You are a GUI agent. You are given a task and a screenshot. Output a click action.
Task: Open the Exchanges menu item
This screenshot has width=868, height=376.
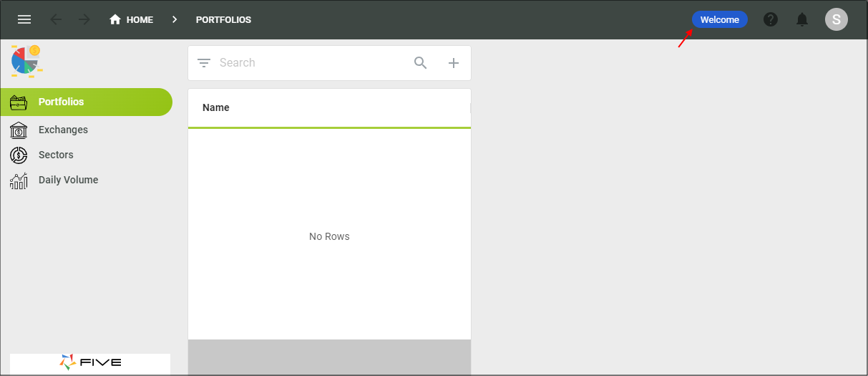pyautogui.click(x=63, y=130)
